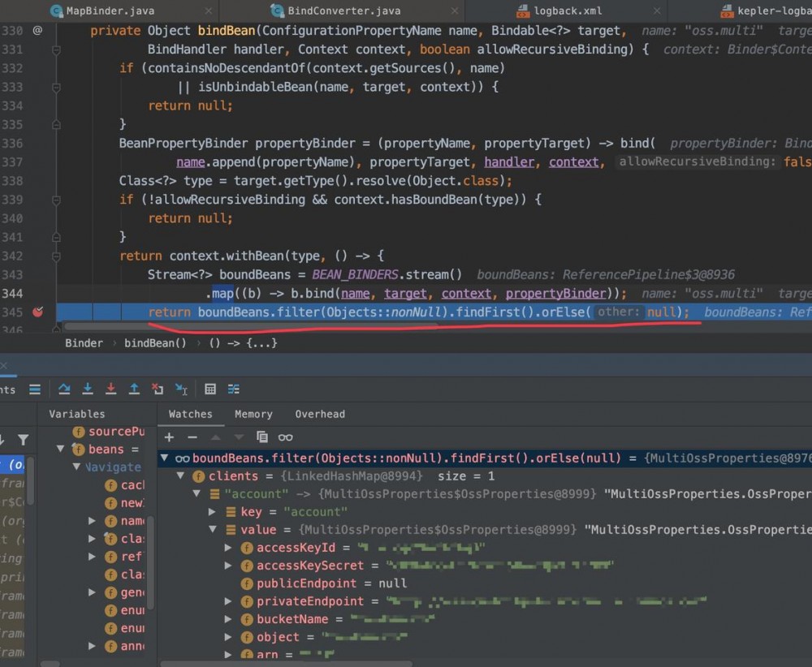Click the frames list vertical scrollbar

tap(31, 480)
